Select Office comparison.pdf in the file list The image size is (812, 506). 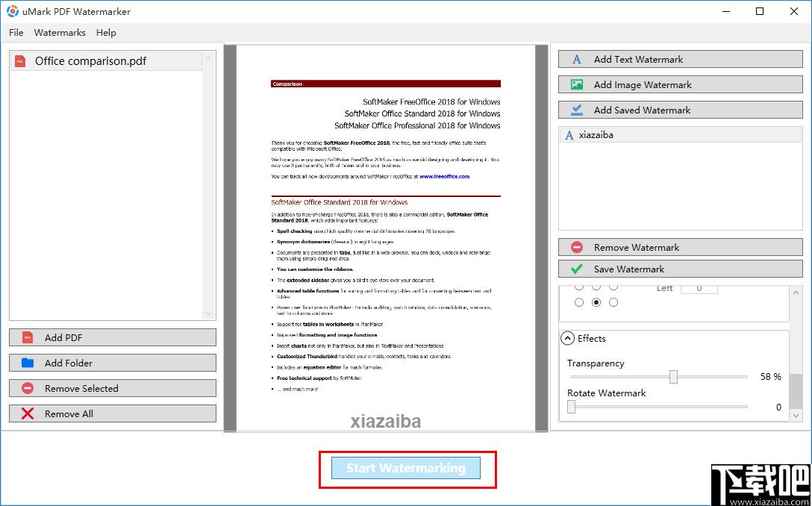pos(106,61)
